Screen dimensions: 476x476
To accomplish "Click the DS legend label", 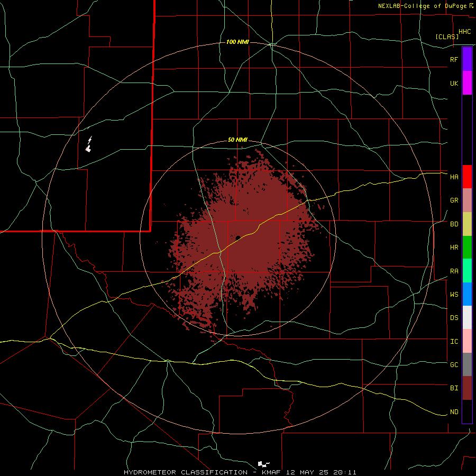I will point(454,318).
